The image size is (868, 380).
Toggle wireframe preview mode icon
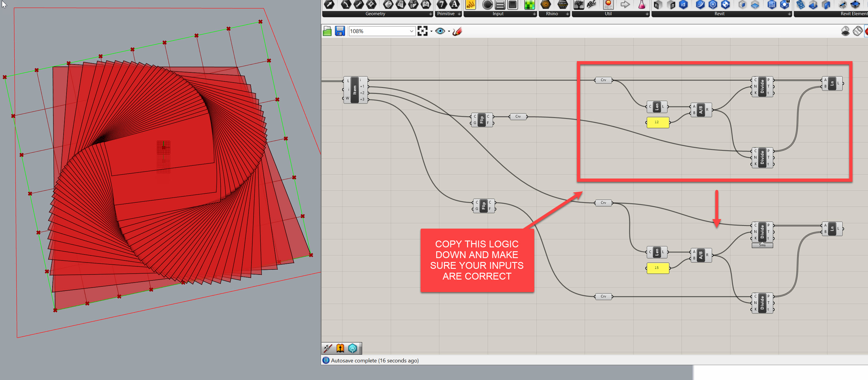(857, 31)
